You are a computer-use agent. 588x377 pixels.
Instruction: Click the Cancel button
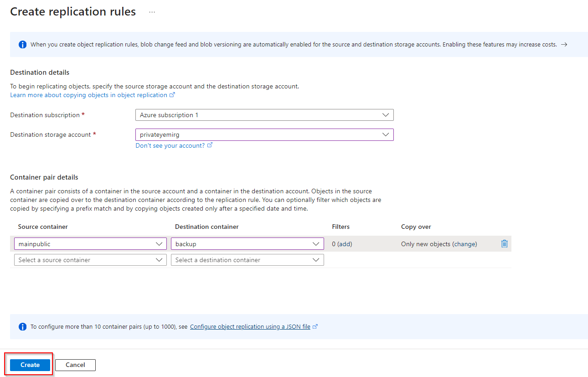click(75, 365)
